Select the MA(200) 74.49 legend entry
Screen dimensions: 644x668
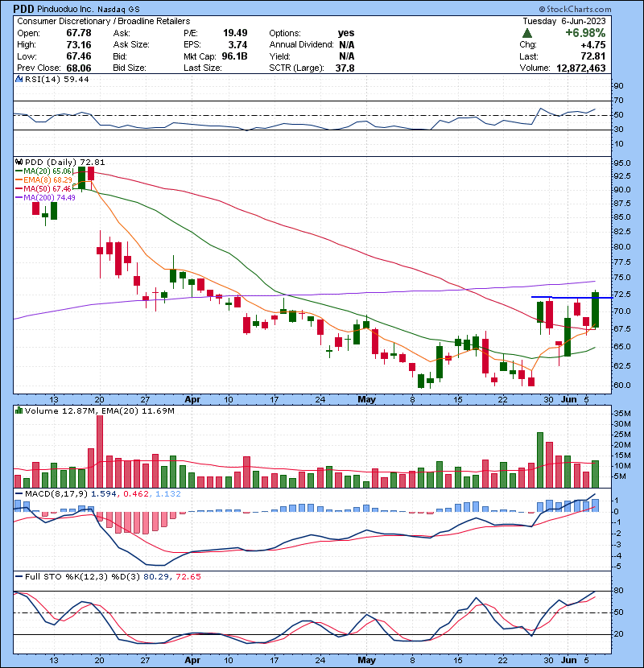tap(46, 198)
